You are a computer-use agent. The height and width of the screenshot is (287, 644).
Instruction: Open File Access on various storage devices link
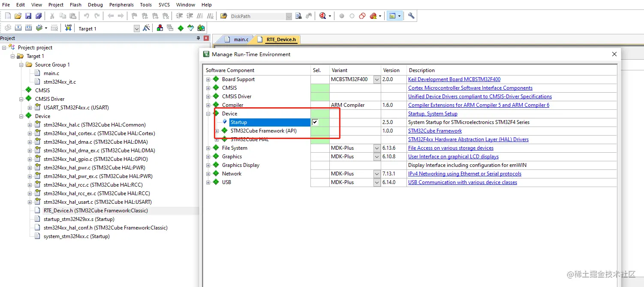[x=451, y=148]
